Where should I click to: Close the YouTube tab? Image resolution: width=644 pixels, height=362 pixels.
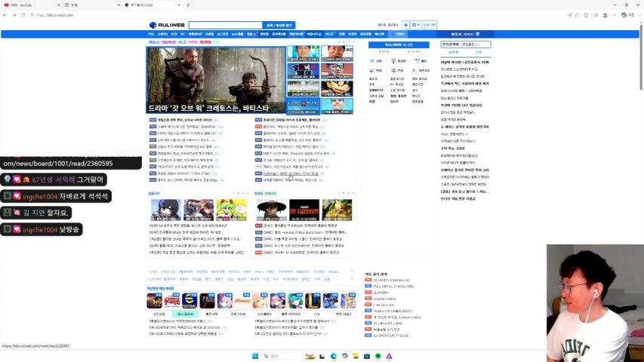coord(58,5)
